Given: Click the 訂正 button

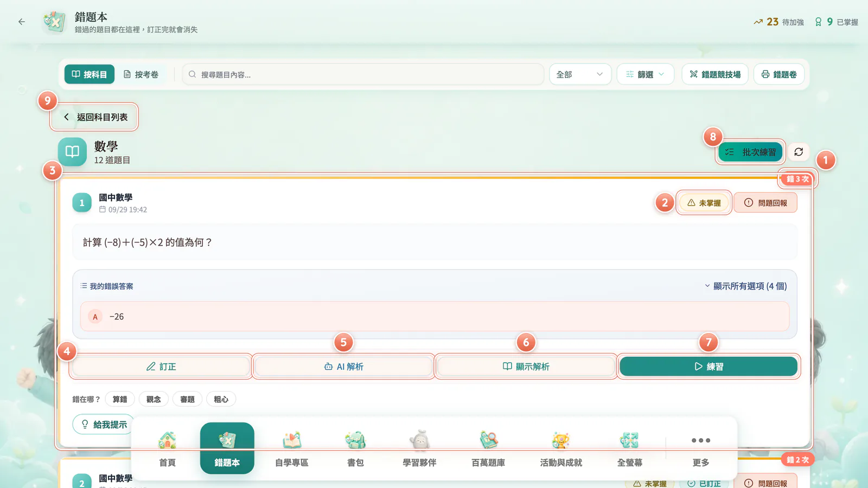Looking at the screenshot, I should [x=161, y=367].
